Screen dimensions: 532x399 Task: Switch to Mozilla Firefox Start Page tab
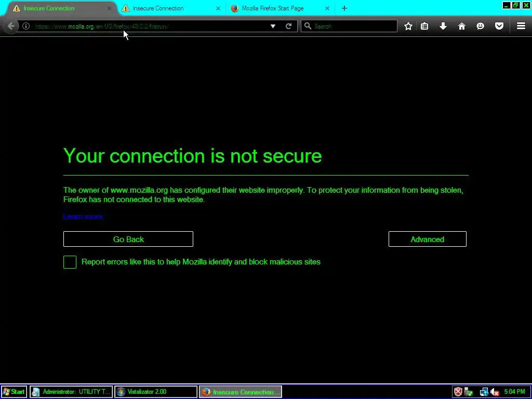(x=280, y=8)
